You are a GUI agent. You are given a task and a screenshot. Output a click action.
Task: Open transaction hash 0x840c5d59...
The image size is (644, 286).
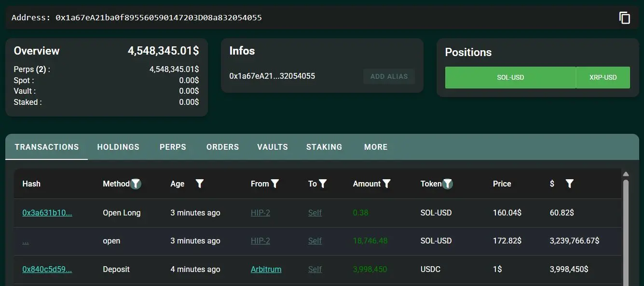(x=47, y=269)
